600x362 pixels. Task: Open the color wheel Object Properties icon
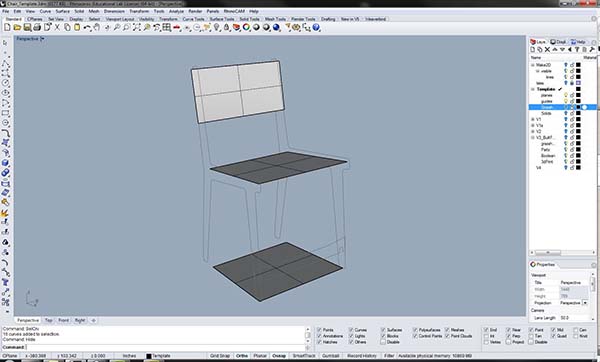tap(246, 28)
